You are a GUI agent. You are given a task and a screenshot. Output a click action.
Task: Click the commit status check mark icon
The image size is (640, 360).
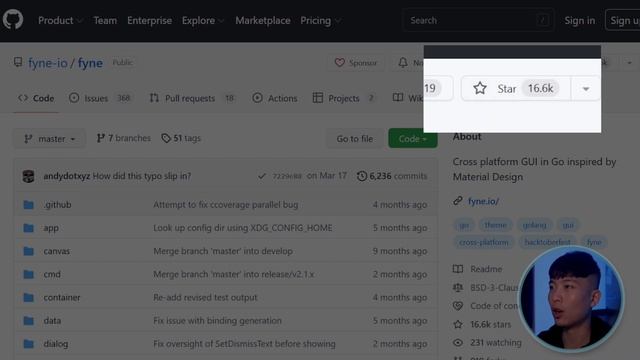(262, 176)
